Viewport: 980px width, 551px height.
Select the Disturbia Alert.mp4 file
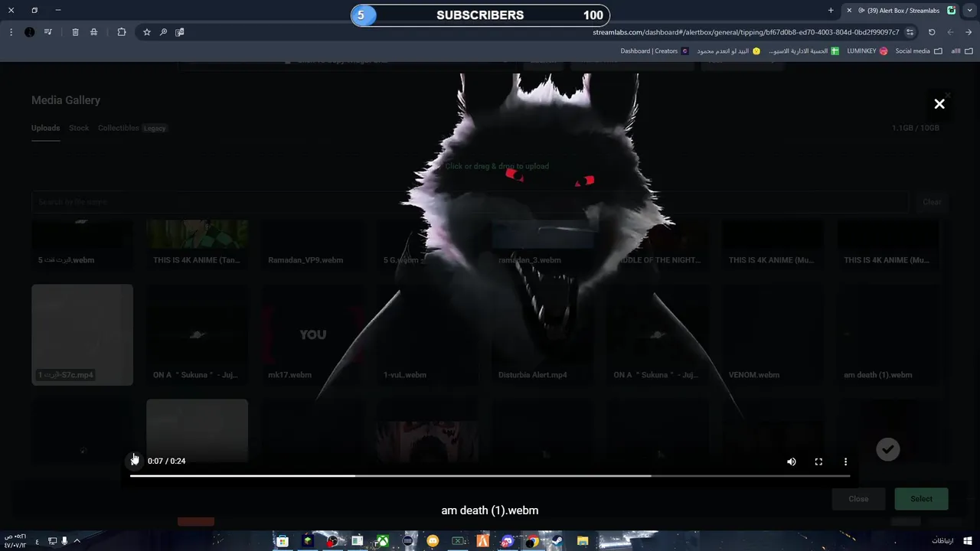543,334
